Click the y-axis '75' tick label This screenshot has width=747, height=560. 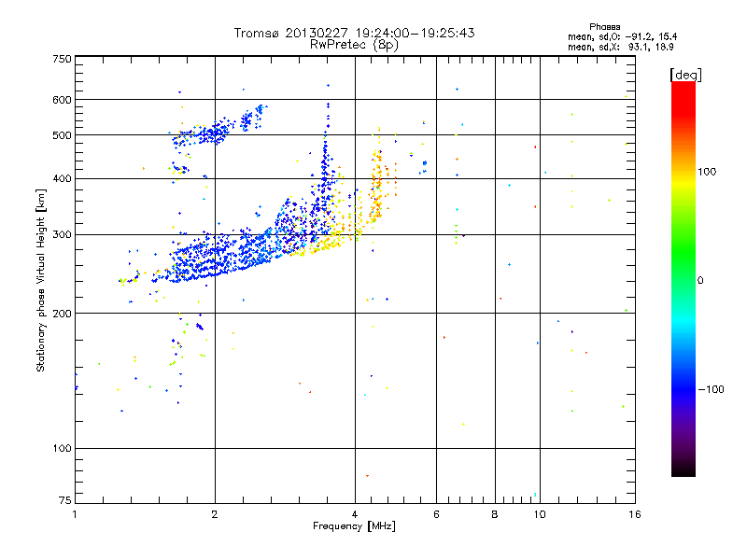[x=65, y=500]
